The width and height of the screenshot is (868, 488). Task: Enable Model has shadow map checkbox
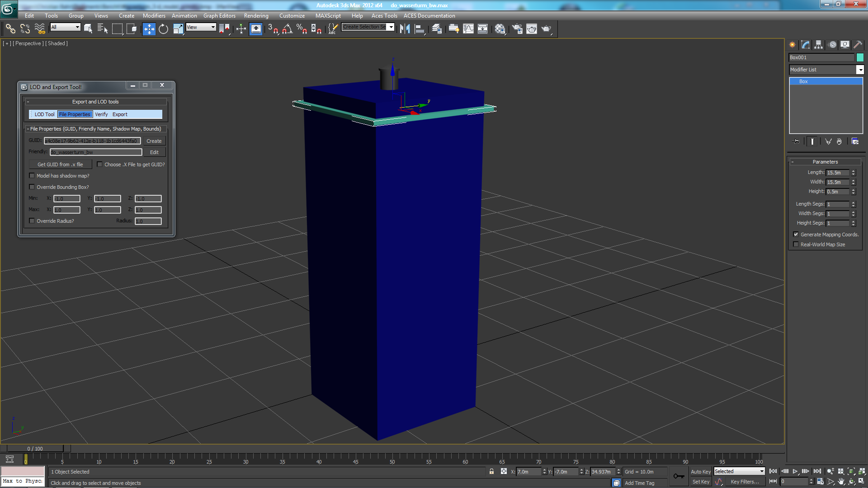tap(32, 176)
